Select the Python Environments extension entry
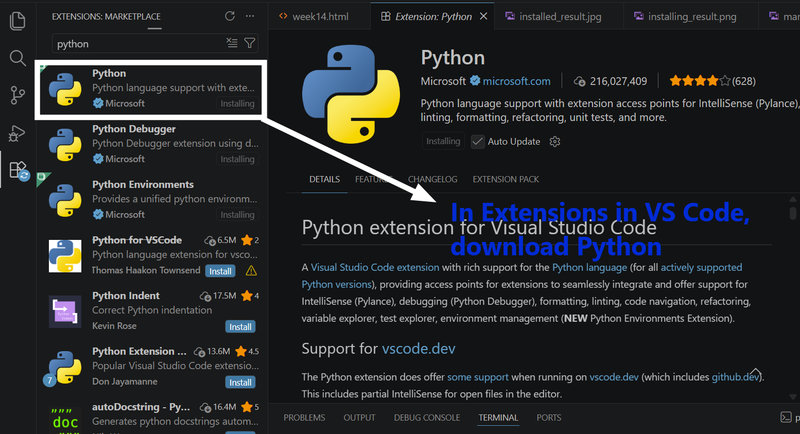 [153, 199]
